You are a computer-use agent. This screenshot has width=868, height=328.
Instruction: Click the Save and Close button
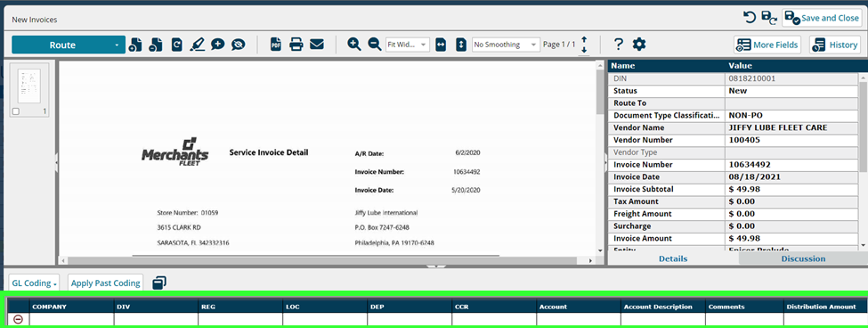822,18
